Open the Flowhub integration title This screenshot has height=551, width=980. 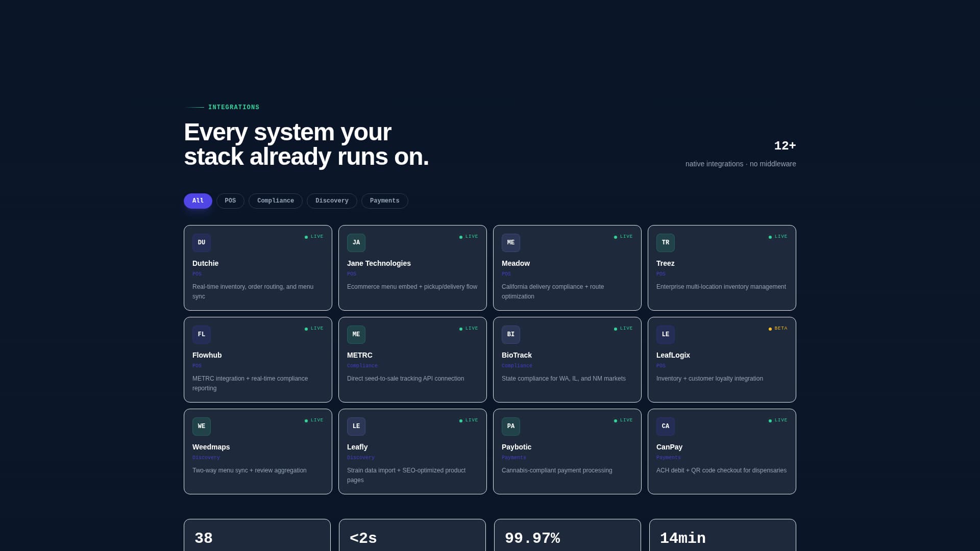pos(207,355)
